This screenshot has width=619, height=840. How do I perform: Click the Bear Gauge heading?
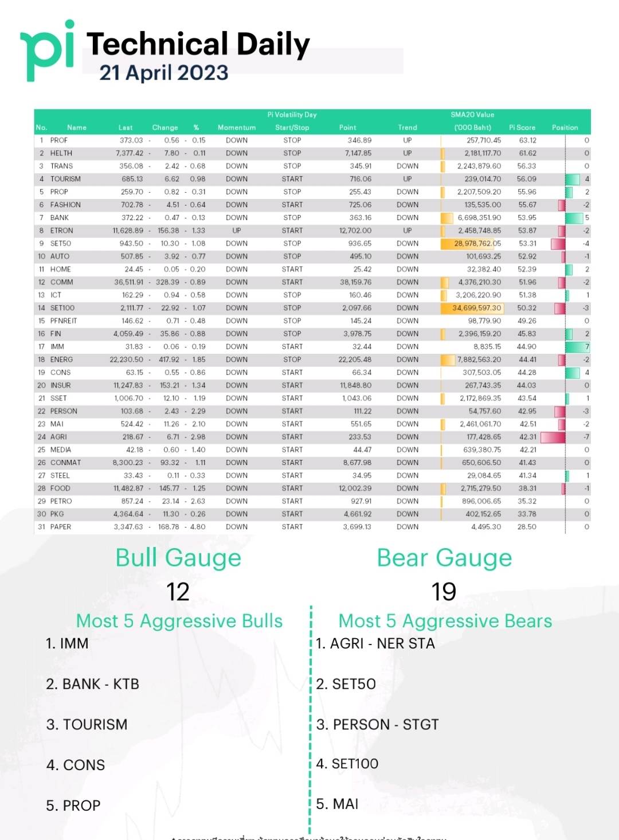pyautogui.click(x=444, y=558)
